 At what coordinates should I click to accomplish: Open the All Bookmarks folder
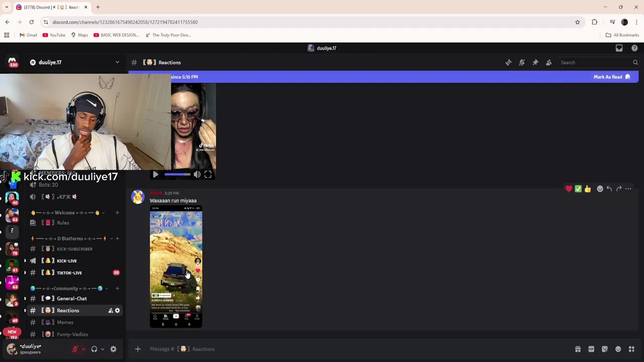(622, 35)
